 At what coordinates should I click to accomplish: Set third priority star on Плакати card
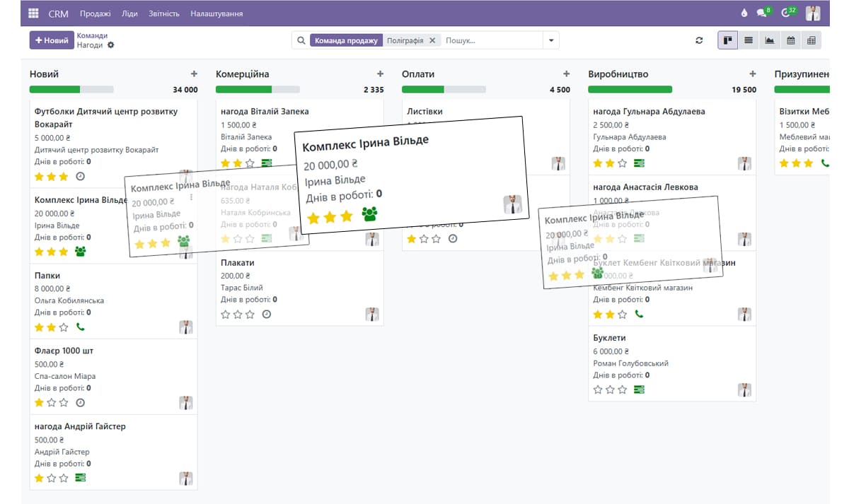tap(250, 315)
